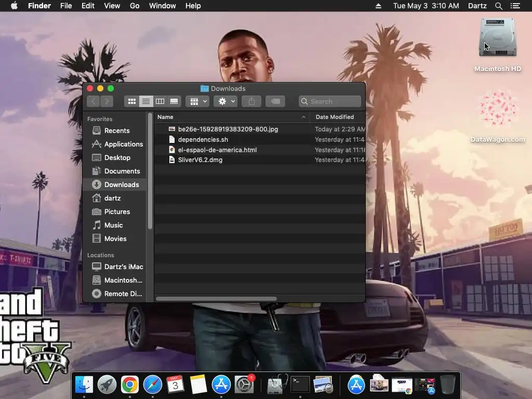Image resolution: width=532 pixels, height=399 pixels.
Task: Open Disk Utility from the Dock
Action: (277, 385)
